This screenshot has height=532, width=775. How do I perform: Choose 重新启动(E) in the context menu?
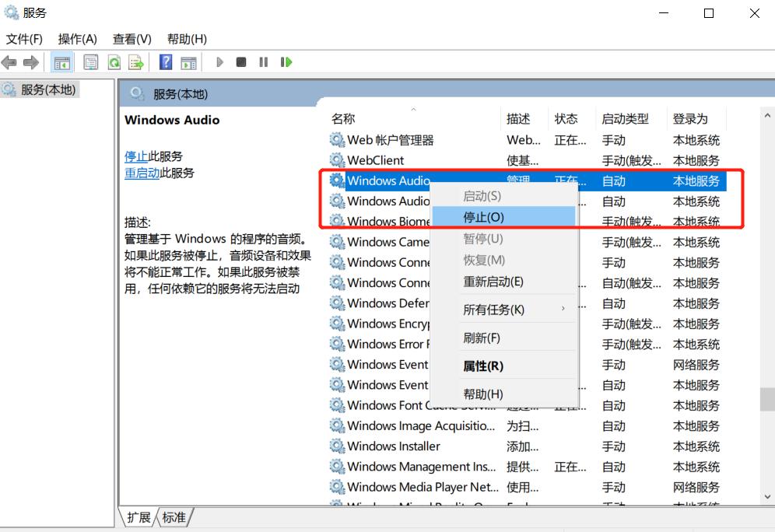pyautogui.click(x=503, y=282)
